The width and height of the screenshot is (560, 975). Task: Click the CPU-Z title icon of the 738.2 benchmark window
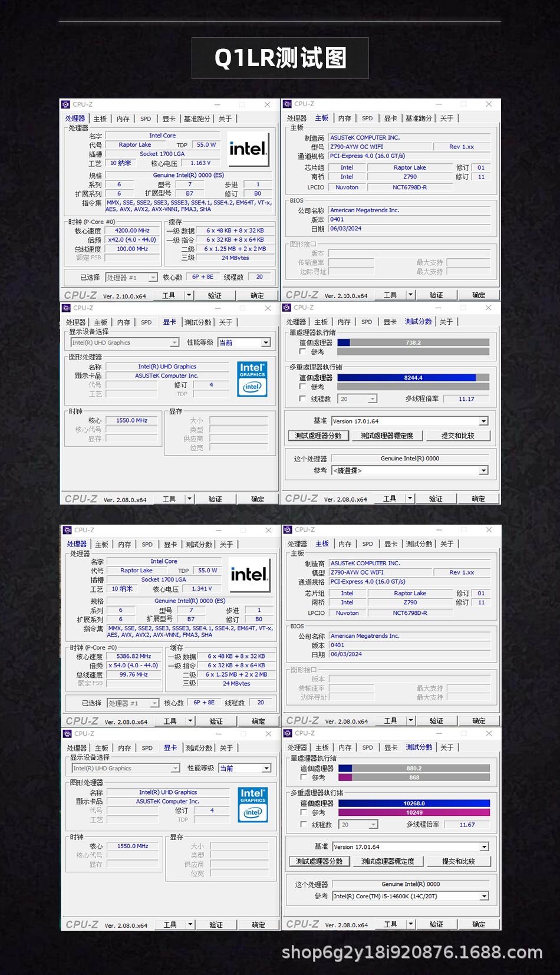click(287, 307)
